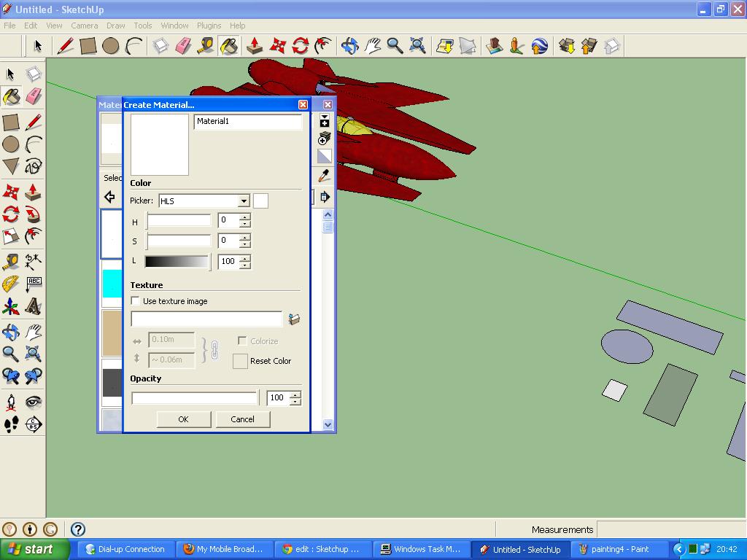Select the Tape Measure tool in top toolbar
The width and height of the screenshot is (747, 560).
click(x=206, y=46)
